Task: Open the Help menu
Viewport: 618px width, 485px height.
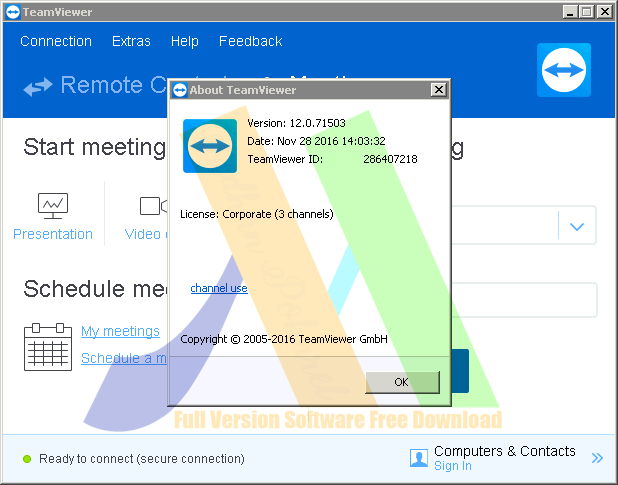Action: [x=184, y=41]
